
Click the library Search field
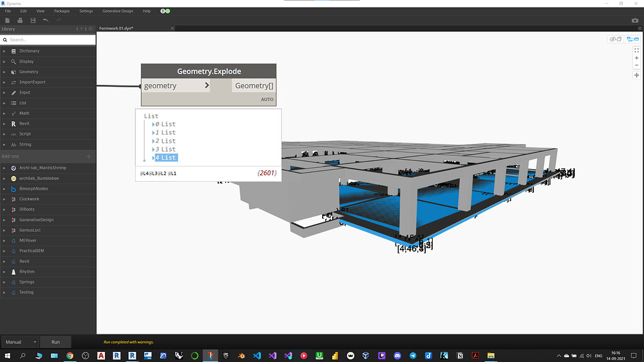[x=50, y=40]
